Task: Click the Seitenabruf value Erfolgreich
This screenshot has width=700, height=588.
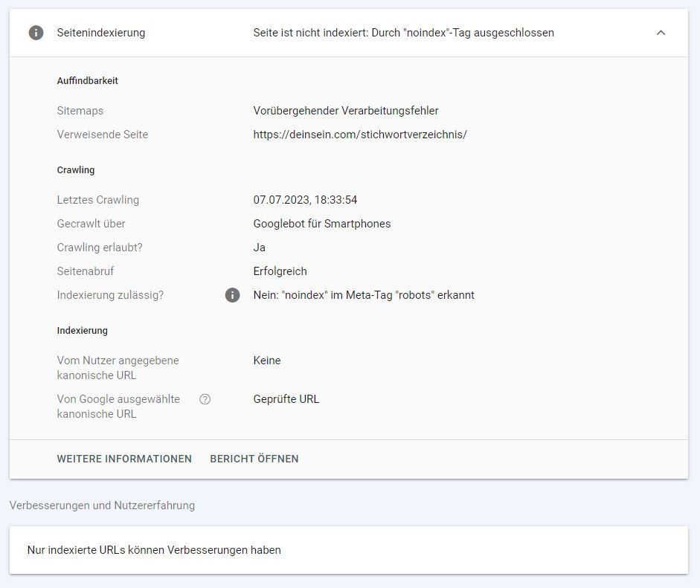Action: point(280,271)
